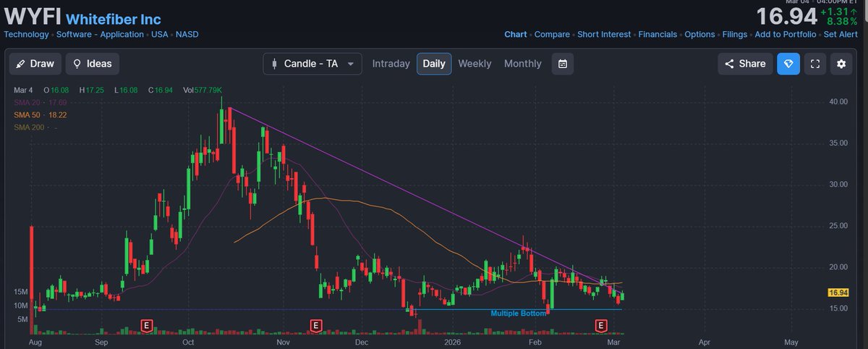Viewport: 868px width, 349px height.
Task: Select the Daily timeframe
Action: [434, 64]
